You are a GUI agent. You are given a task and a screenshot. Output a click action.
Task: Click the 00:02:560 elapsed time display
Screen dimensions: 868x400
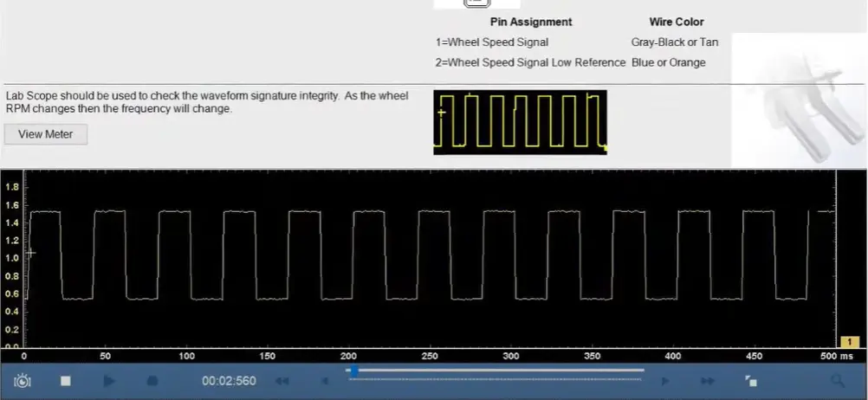pyautogui.click(x=229, y=380)
